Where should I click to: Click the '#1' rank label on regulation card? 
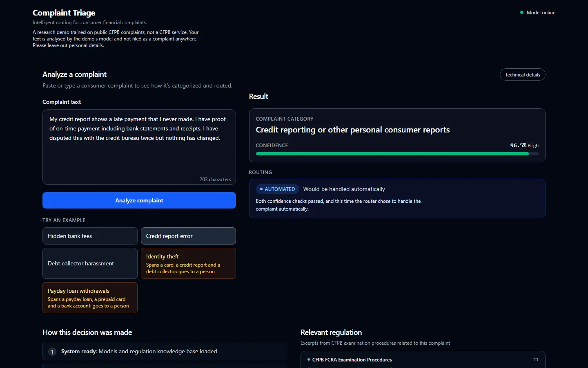(x=536, y=359)
